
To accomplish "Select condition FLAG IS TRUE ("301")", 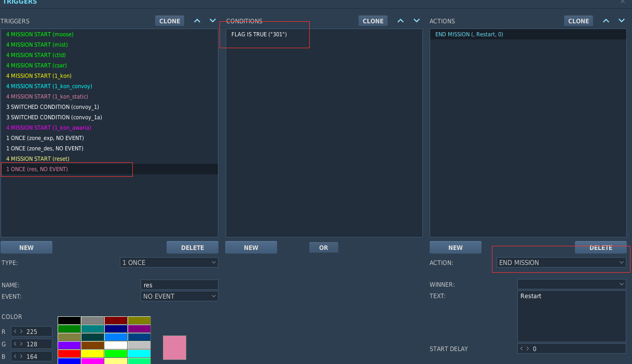I will point(324,34).
